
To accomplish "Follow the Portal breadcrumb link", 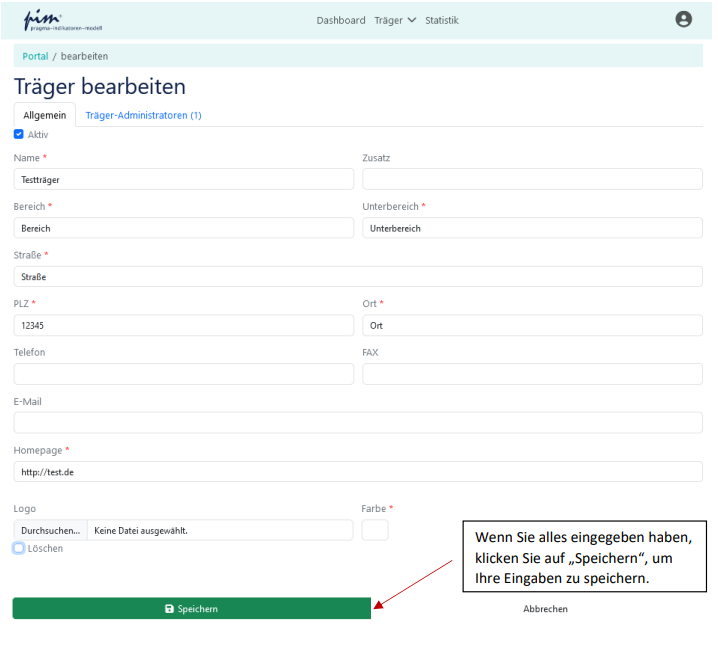I will (35, 56).
